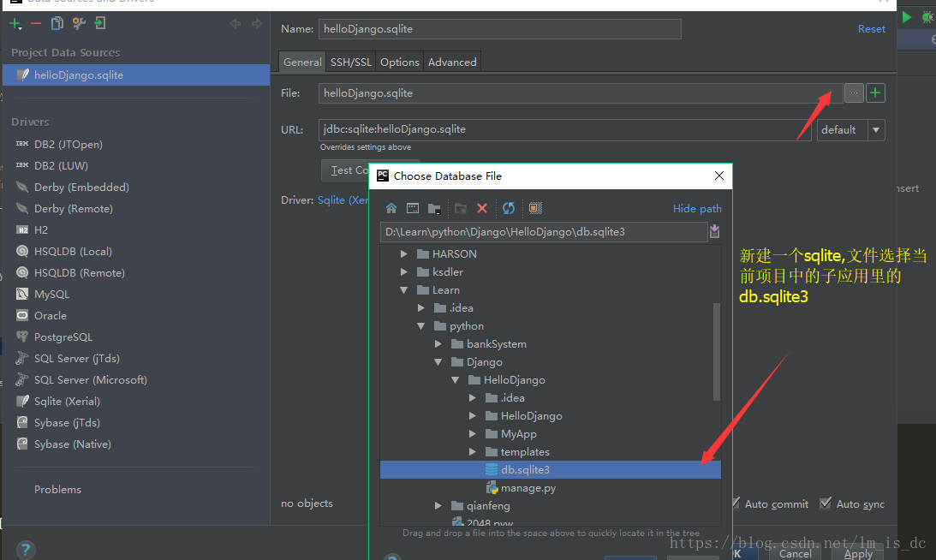Click the Debug bug icon in background window
Image resolution: width=936 pixels, height=560 pixels.
[927, 17]
